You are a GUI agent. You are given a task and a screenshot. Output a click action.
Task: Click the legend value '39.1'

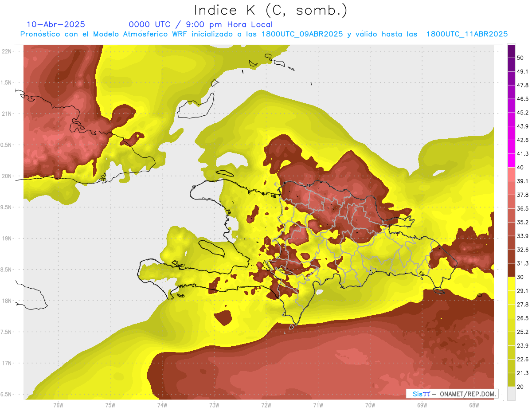pyautogui.click(x=523, y=181)
